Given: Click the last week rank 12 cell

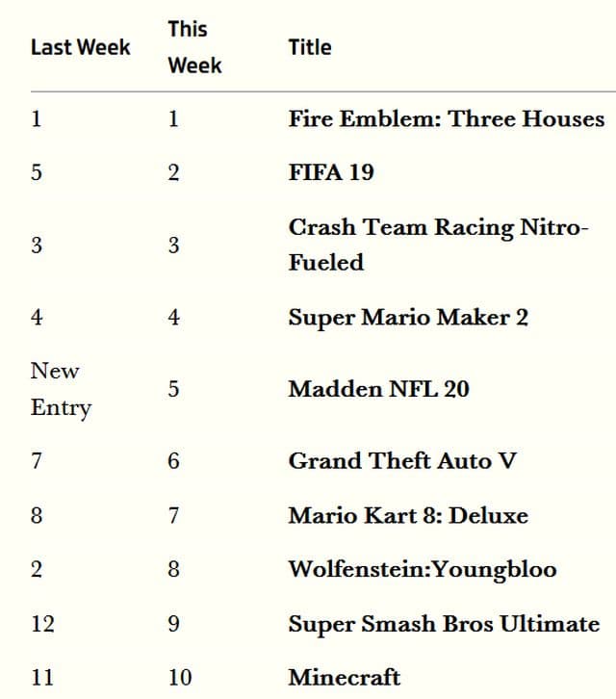Looking at the screenshot, I should coord(42,624).
